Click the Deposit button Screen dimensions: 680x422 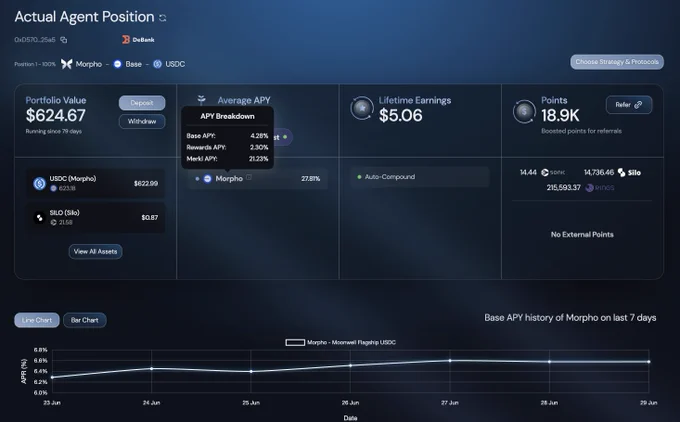coord(142,103)
